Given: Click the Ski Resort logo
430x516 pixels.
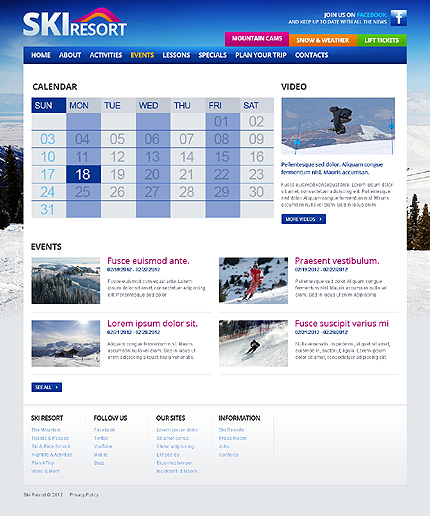Looking at the screenshot, I should click(75, 23).
